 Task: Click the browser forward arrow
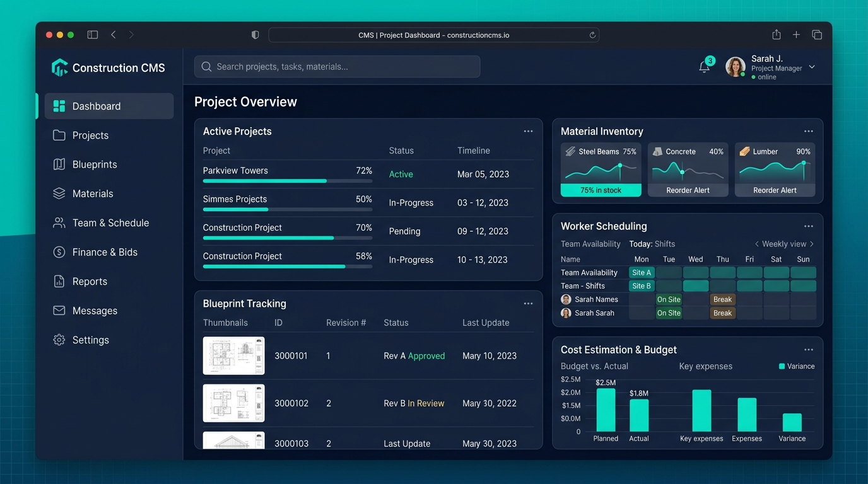pos(131,35)
